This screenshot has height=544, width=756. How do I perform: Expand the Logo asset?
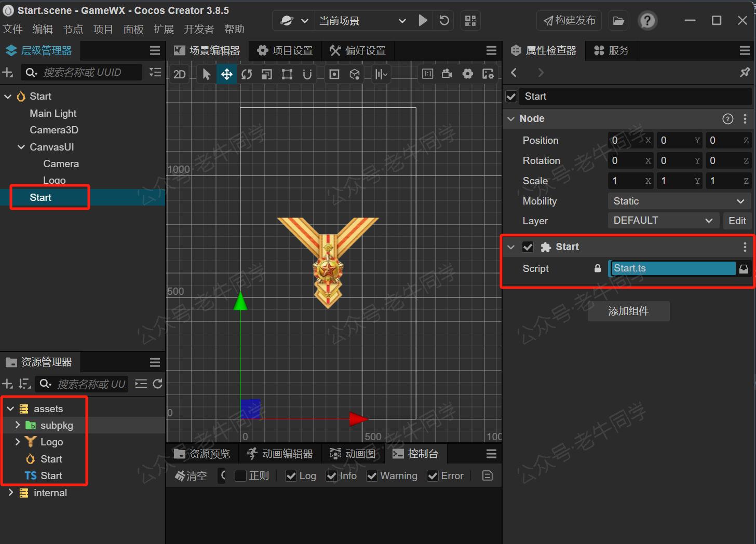18,442
